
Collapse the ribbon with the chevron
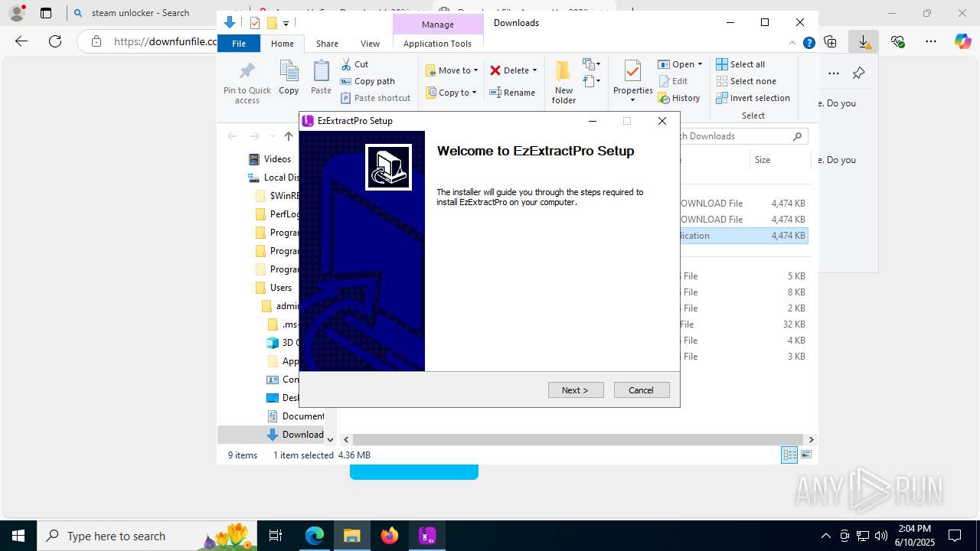tap(792, 43)
